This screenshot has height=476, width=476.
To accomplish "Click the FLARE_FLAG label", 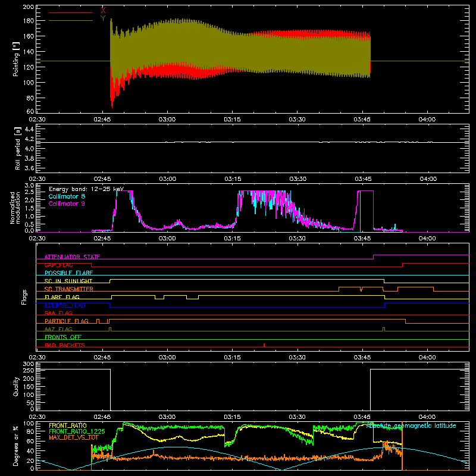I will pyautogui.click(x=62, y=297).
